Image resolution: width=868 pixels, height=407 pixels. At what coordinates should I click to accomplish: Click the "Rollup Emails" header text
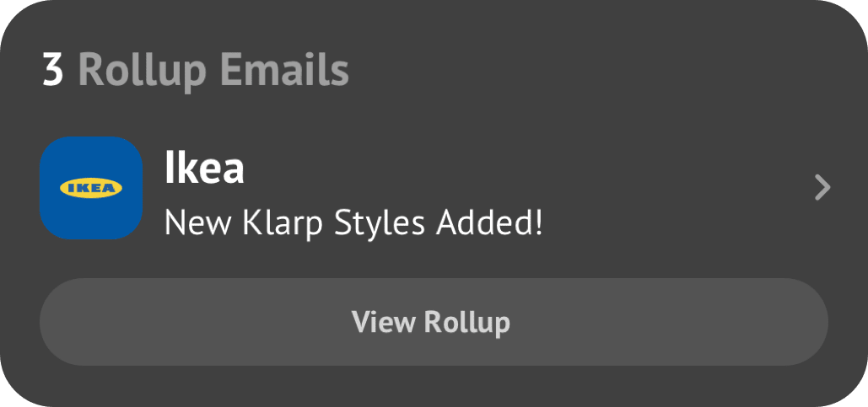[213, 71]
